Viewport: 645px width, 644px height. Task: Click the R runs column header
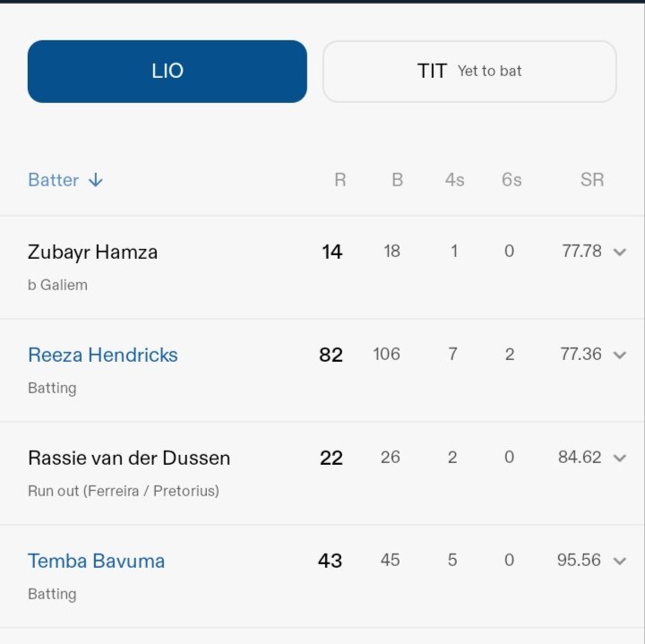(x=340, y=180)
